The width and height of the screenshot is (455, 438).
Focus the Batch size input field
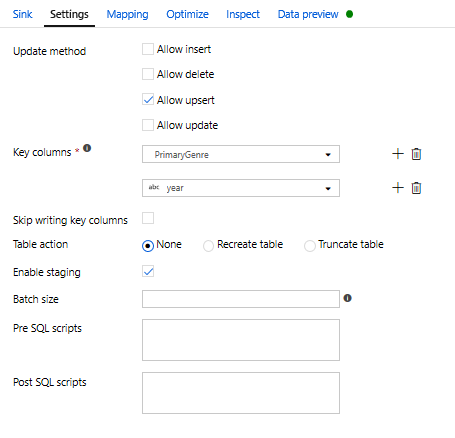click(241, 299)
